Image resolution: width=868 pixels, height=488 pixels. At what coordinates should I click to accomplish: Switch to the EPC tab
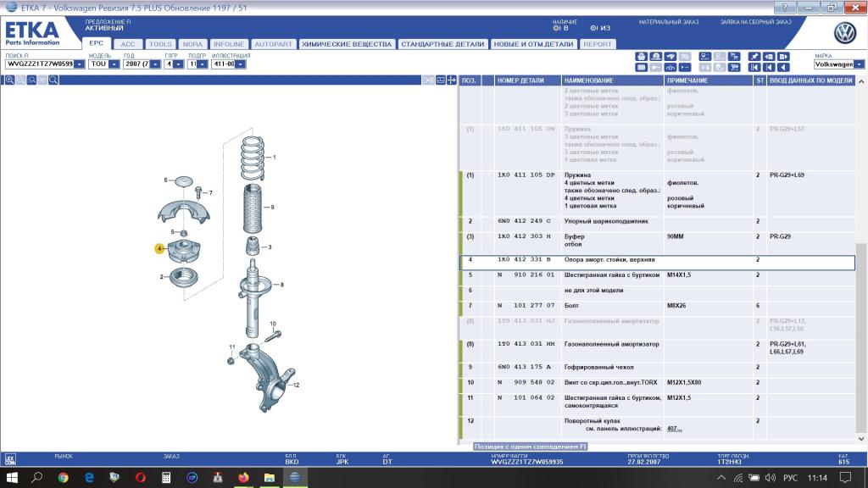pos(97,43)
